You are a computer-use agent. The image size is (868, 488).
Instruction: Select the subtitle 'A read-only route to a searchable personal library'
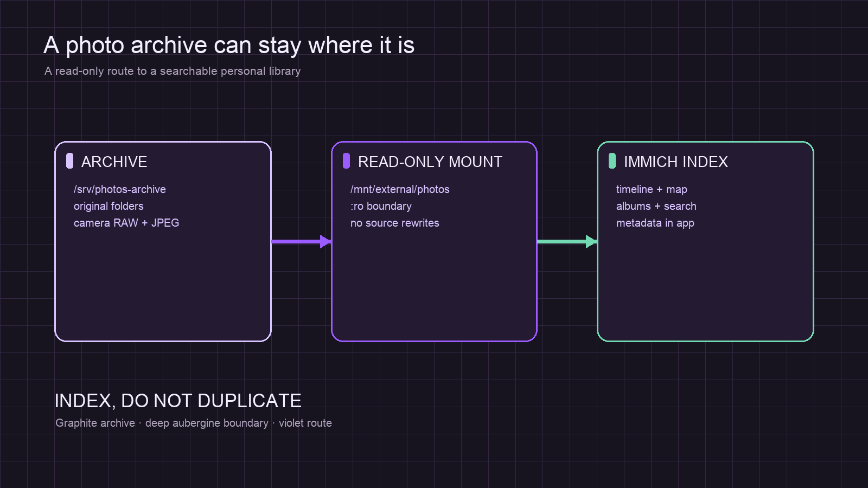click(x=173, y=71)
